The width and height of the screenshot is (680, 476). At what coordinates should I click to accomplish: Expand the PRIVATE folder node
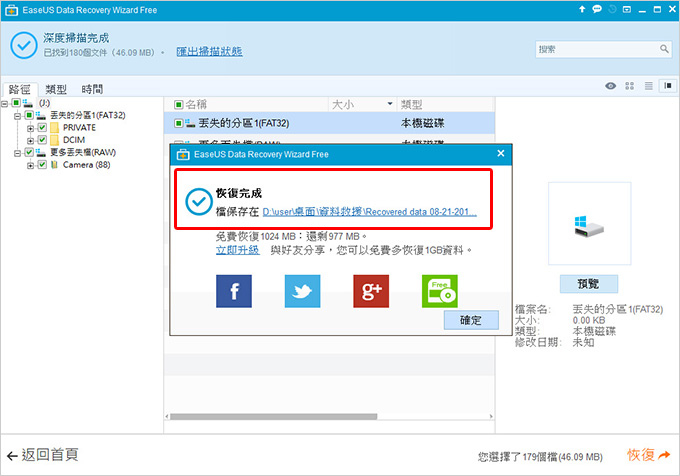point(30,128)
